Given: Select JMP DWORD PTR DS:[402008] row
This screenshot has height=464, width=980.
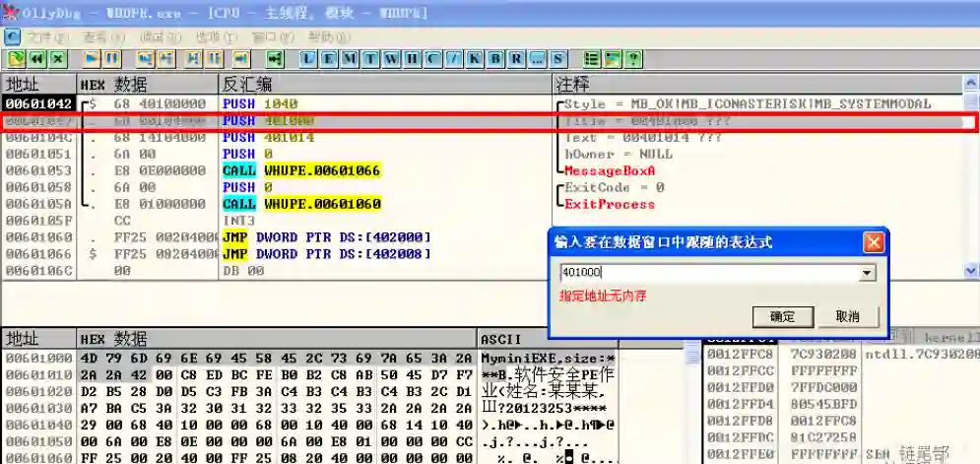Looking at the screenshot, I should click(327, 254).
